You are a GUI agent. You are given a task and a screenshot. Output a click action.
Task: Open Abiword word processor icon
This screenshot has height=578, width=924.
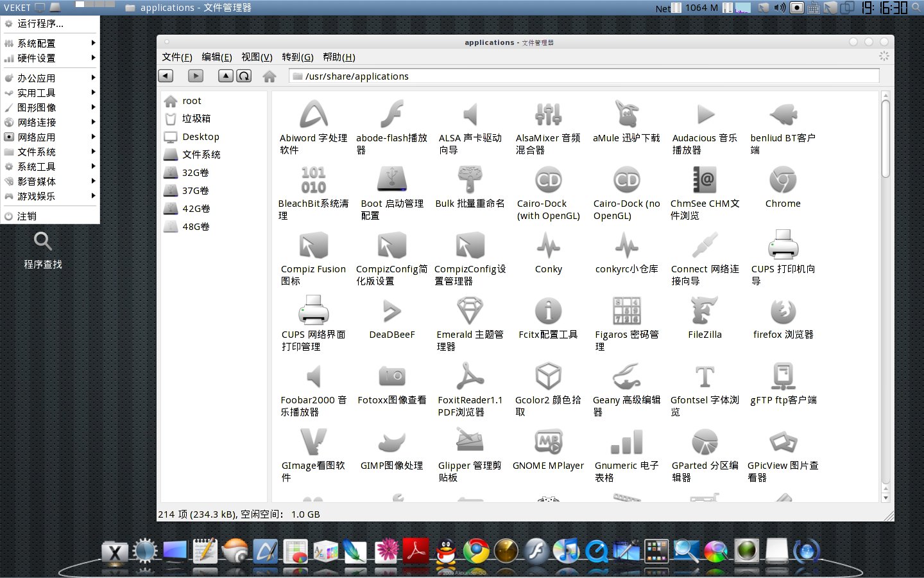point(313,115)
